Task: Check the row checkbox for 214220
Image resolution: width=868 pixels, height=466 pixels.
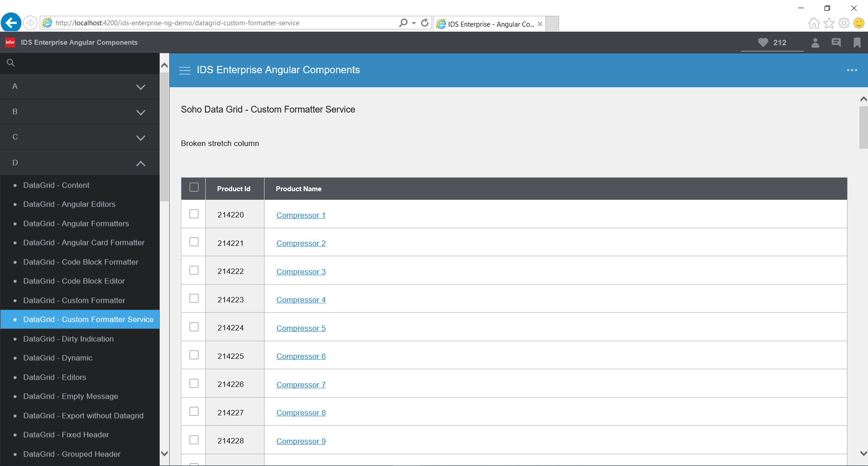Action: [x=194, y=214]
